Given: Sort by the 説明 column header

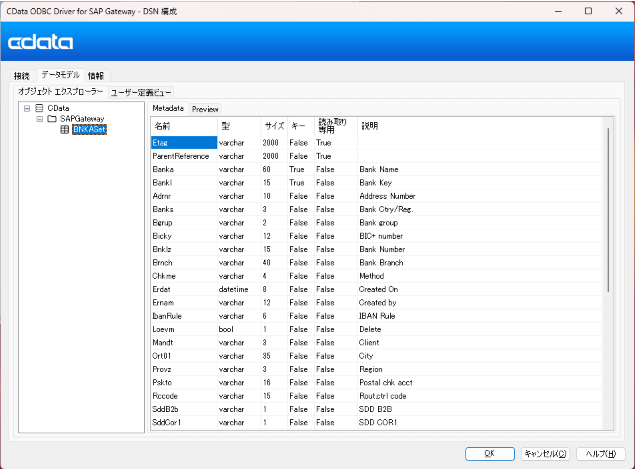Looking at the screenshot, I should [x=480, y=126].
